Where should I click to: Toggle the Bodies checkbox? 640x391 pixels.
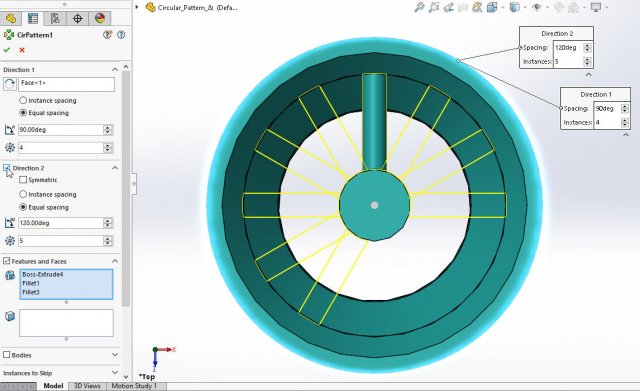pos(6,355)
